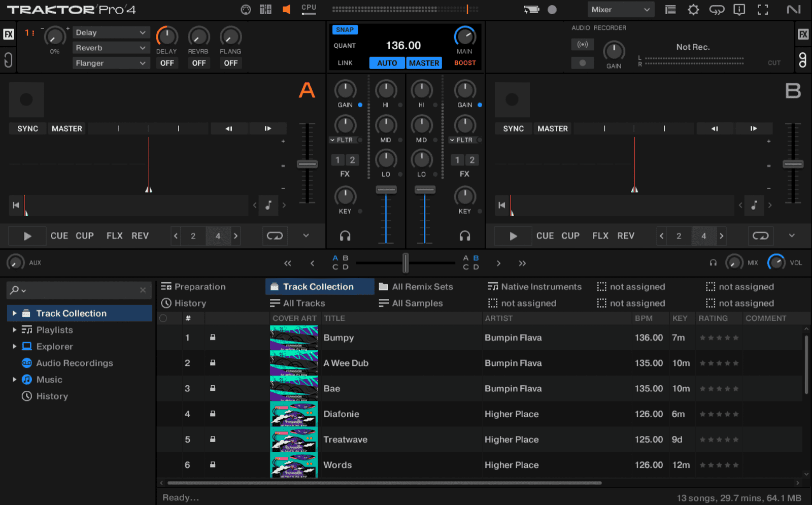Toggle QUANT mode

pos(345,46)
